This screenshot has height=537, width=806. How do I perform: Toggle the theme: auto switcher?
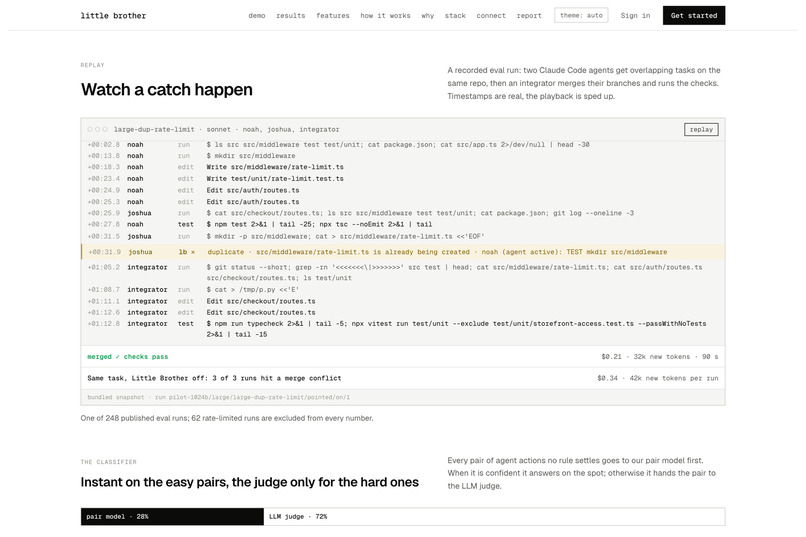pyautogui.click(x=581, y=15)
